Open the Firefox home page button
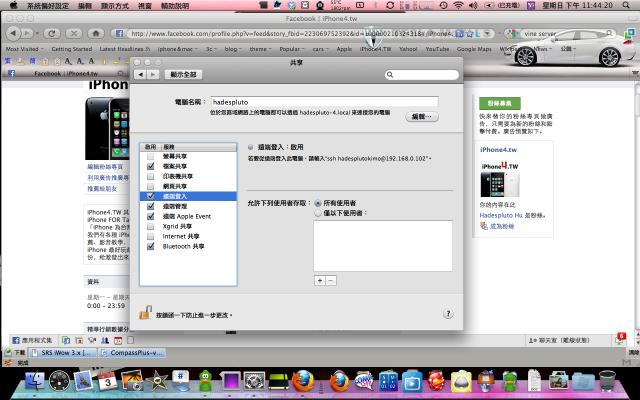This screenshot has height=400, width=640. coord(96,33)
